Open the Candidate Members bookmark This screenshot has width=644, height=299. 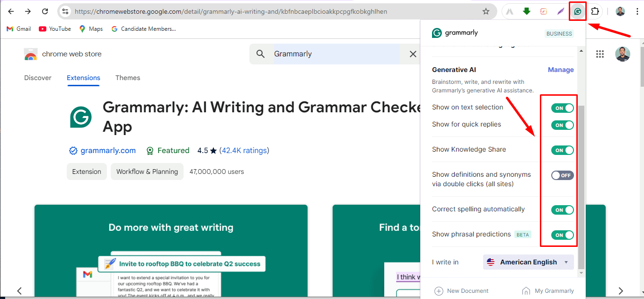pos(143,29)
